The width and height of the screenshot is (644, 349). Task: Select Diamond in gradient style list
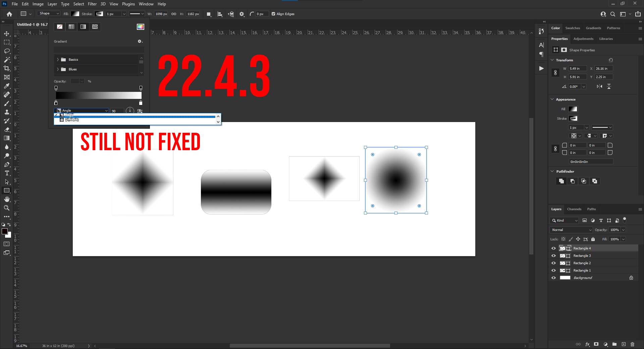pyautogui.click(x=72, y=120)
